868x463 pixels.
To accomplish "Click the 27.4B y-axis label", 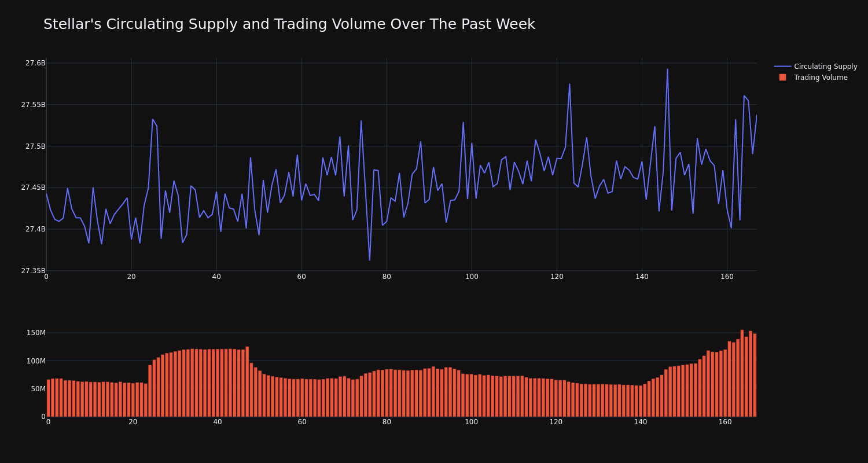I will [35, 229].
